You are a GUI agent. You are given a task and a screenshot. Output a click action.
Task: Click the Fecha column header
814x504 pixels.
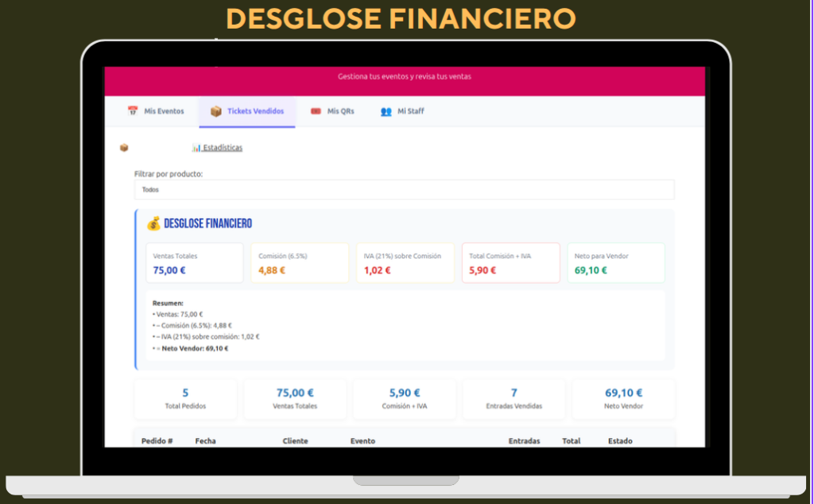click(205, 441)
